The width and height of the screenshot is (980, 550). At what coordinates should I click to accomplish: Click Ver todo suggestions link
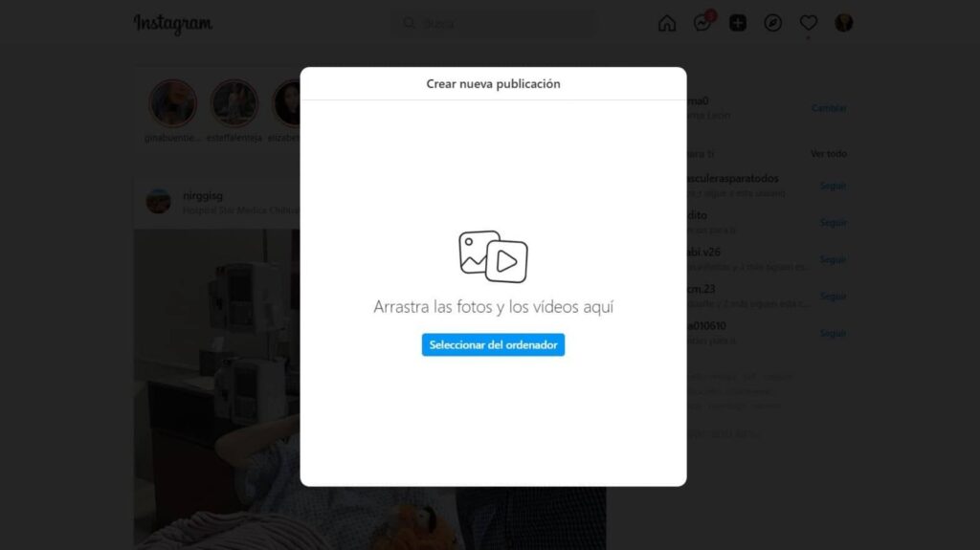(x=829, y=154)
